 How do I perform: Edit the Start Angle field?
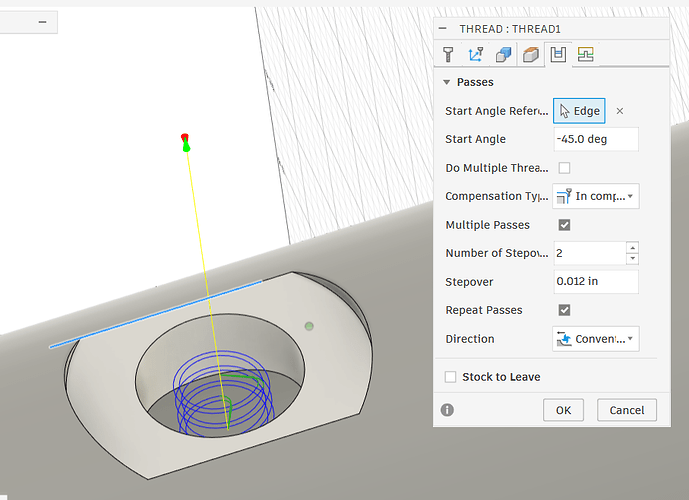[x=596, y=139]
